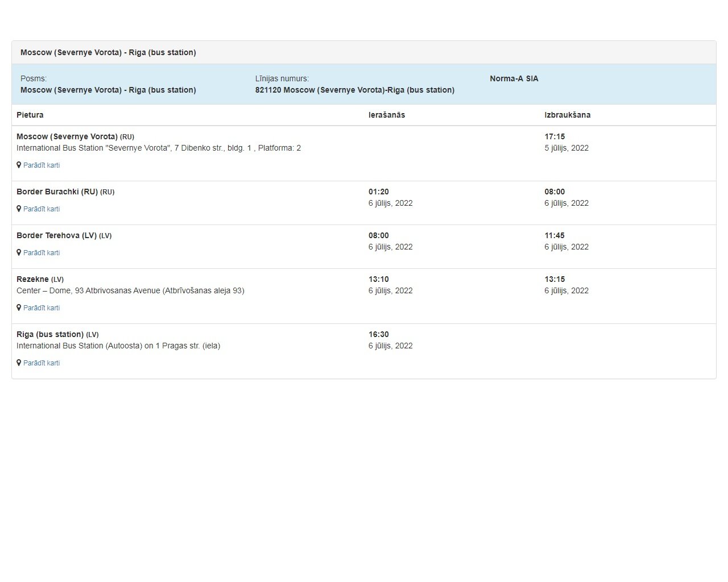This screenshot has width=728, height=582.
Task: Select the 'Pietura' column header
Action: tap(30, 115)
